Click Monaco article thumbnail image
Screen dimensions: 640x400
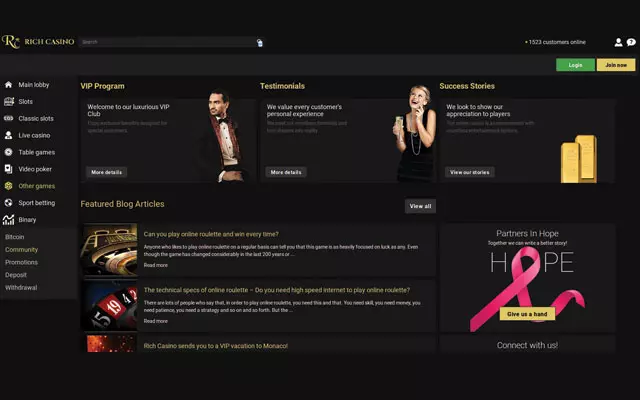111,343
